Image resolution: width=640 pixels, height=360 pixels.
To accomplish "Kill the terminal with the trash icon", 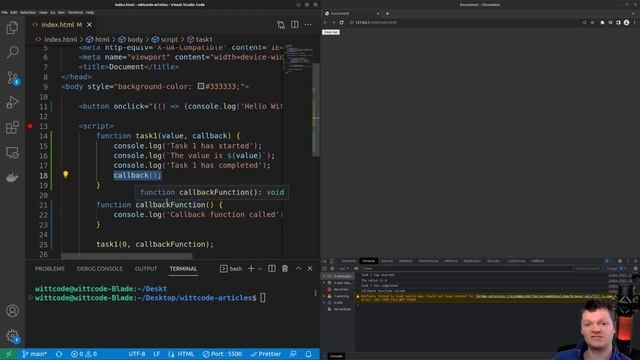I will click(x=285, y=269).
